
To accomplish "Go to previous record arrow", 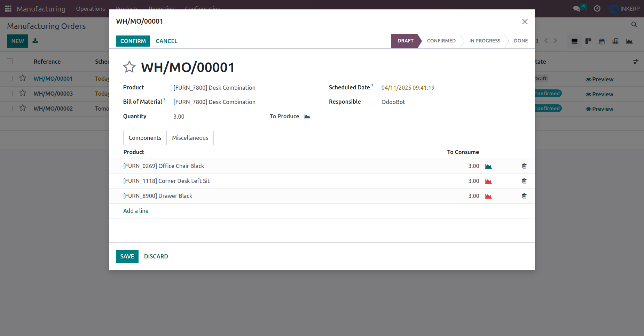I will (x=546, y=41).
